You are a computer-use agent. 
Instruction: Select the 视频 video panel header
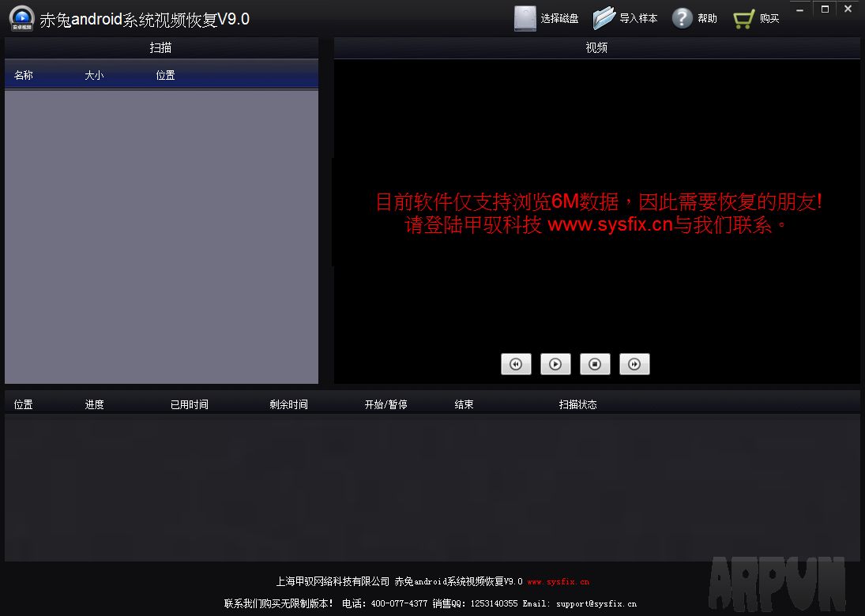point(596,47)
